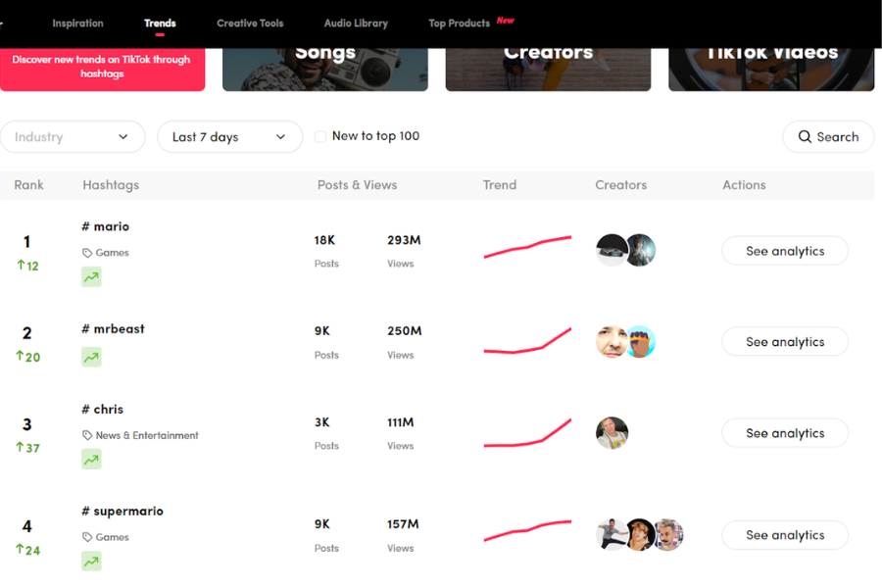The height and width of the screenshot is (588, 882).
Task: Select the Trends tab
Action: 160,24
